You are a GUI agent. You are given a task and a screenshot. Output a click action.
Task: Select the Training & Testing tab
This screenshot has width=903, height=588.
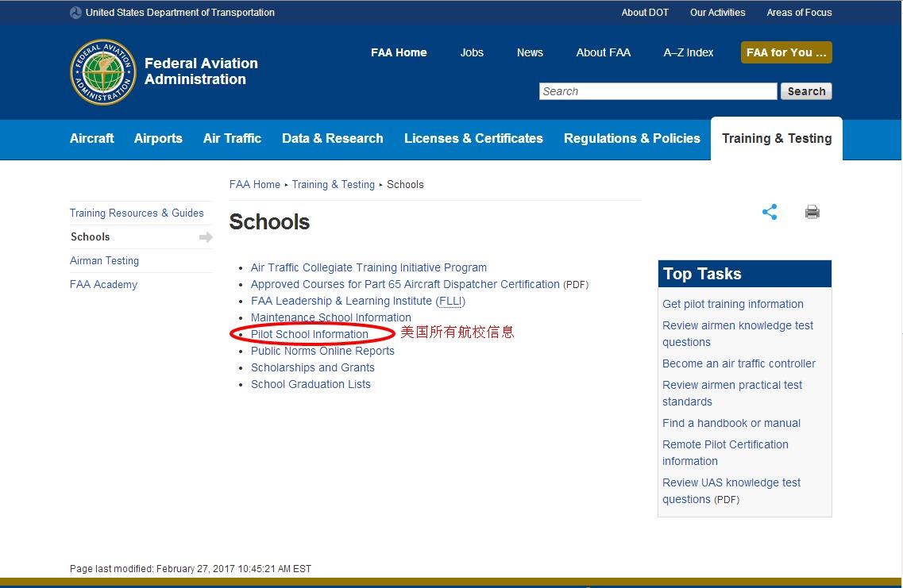777,138
